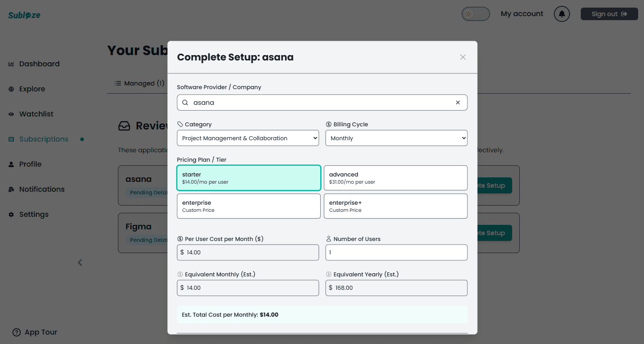The width and height of the screenshot is (644, 344).
Task: Toggle the light/dark theme switch
Action: click(475, 14)
